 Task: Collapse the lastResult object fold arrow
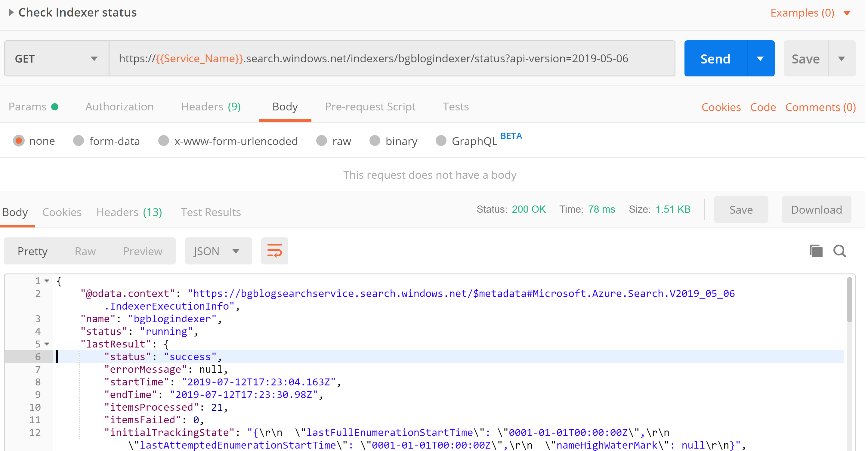[47, 344]
